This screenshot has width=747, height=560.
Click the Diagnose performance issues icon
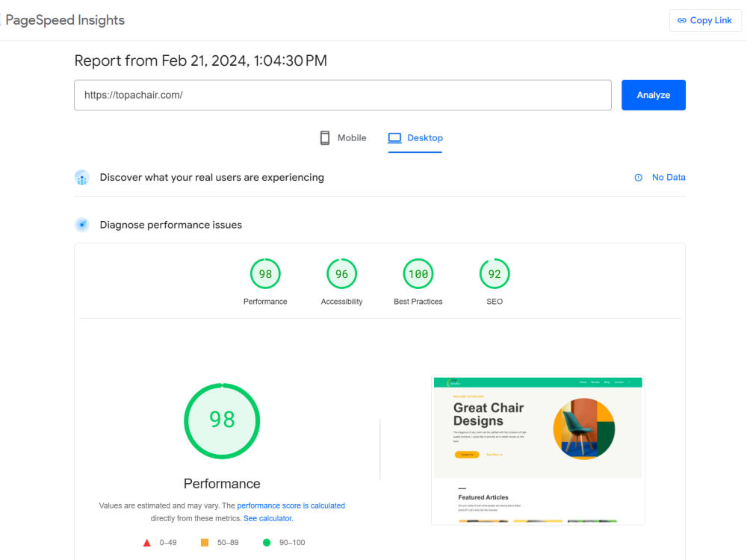82,225
